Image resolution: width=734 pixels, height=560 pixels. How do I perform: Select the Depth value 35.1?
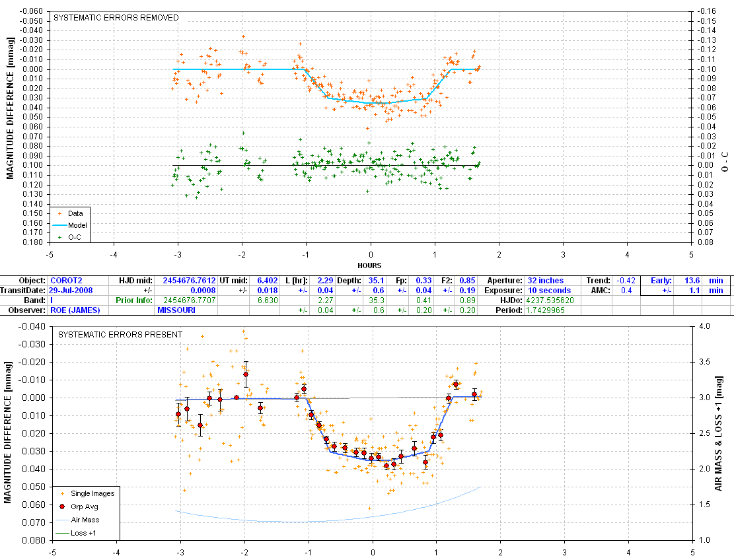(377, 281)
